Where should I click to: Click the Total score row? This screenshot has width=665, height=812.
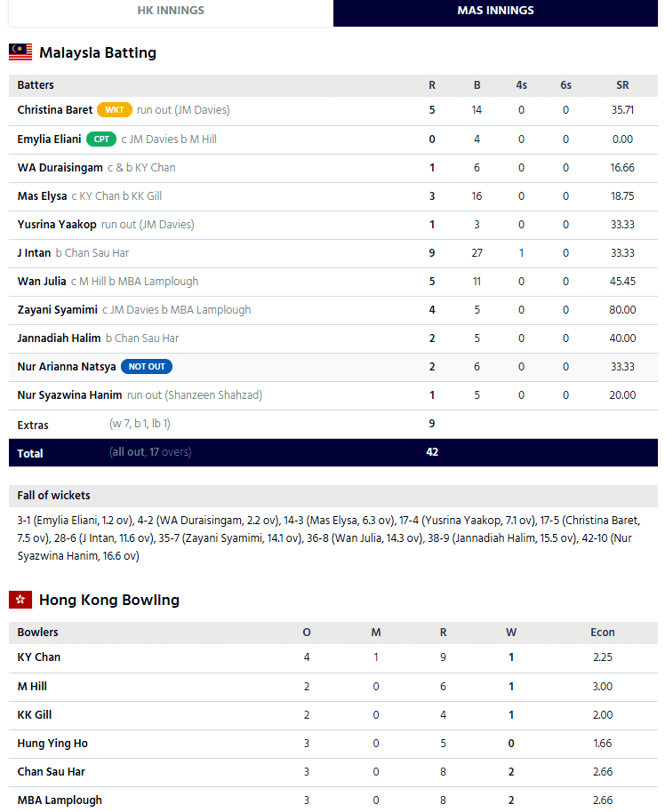coord(332,452)
